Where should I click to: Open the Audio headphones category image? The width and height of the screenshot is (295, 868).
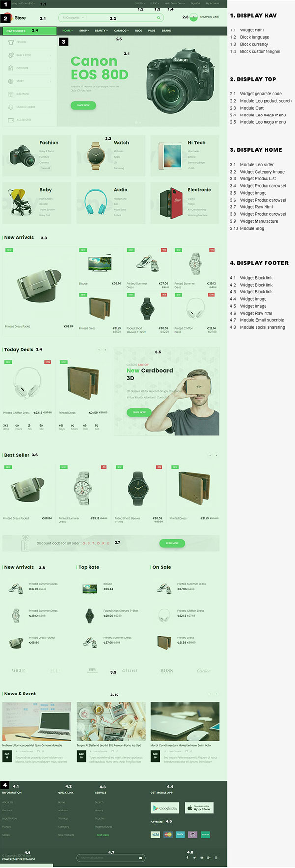tap(95, 203)
